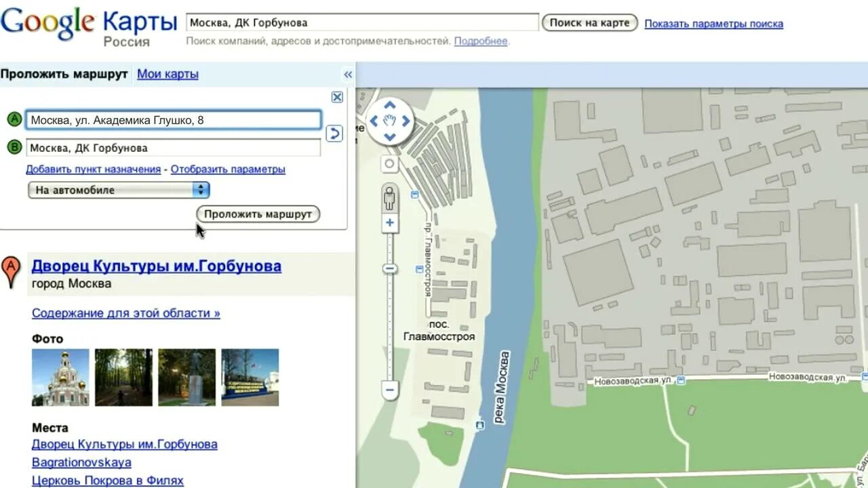Swap start and destination points

[x=334, y=134]
